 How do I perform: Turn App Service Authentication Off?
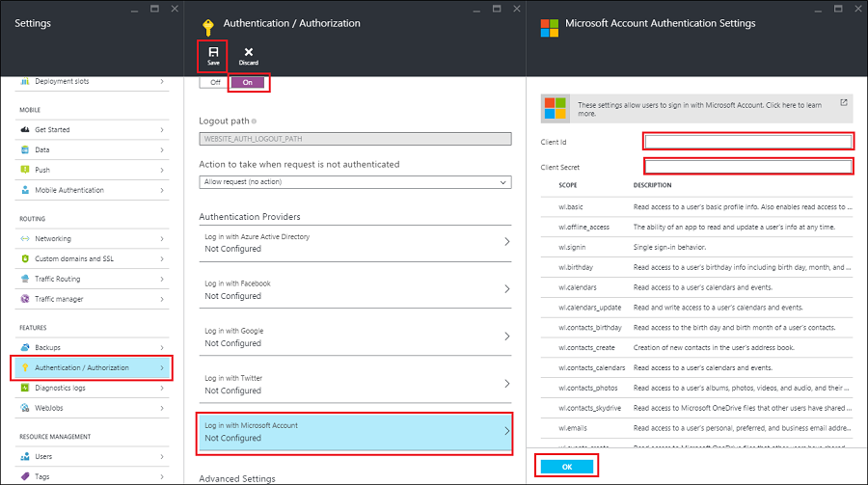pyautogui.click(x=215, y=83)
